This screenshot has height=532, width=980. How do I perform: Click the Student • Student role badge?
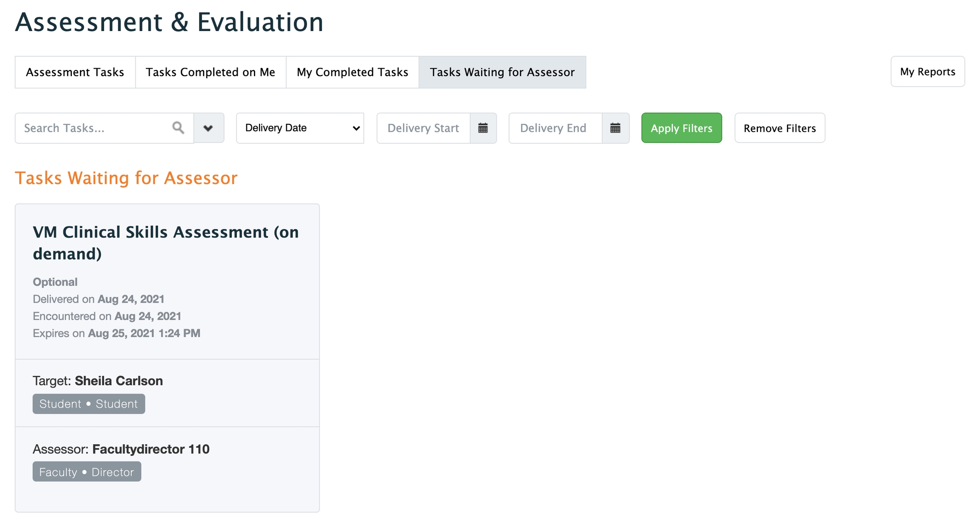tap(88, 403)
